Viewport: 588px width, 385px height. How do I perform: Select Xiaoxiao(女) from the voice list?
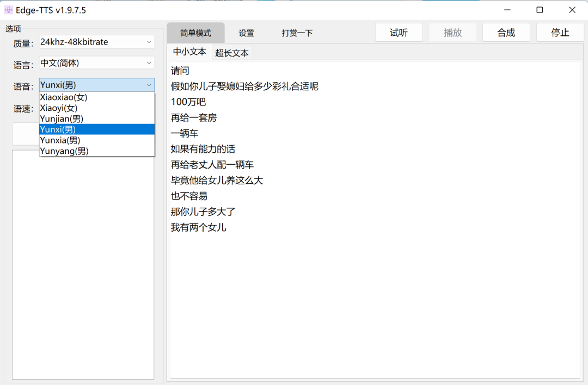click(x=97, y=97)
